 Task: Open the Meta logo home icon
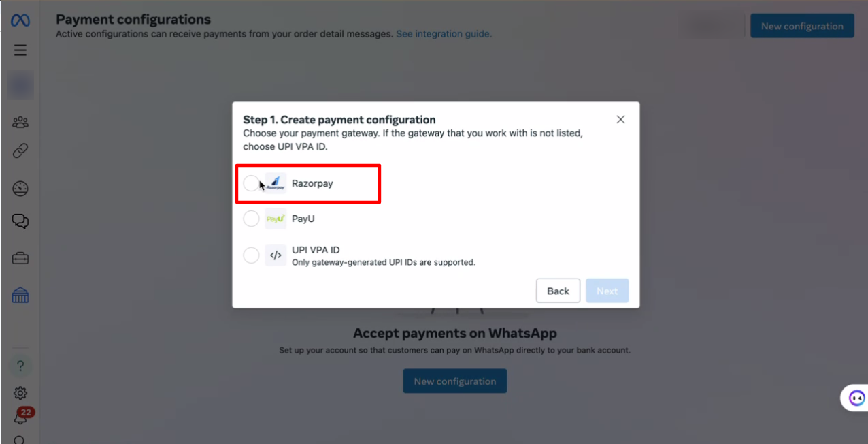20,20
